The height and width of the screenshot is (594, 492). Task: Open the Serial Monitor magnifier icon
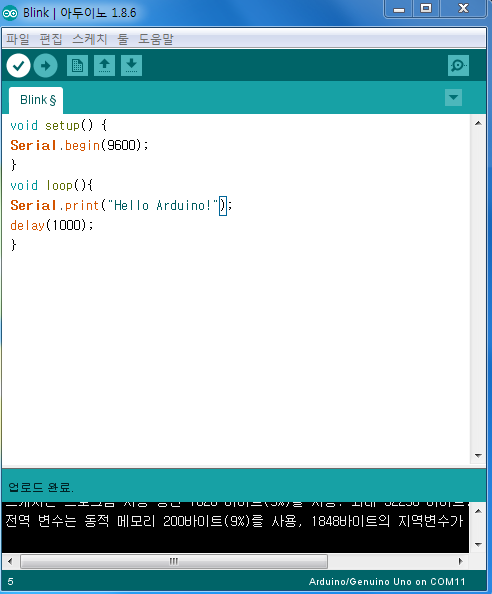click(458, 66)
